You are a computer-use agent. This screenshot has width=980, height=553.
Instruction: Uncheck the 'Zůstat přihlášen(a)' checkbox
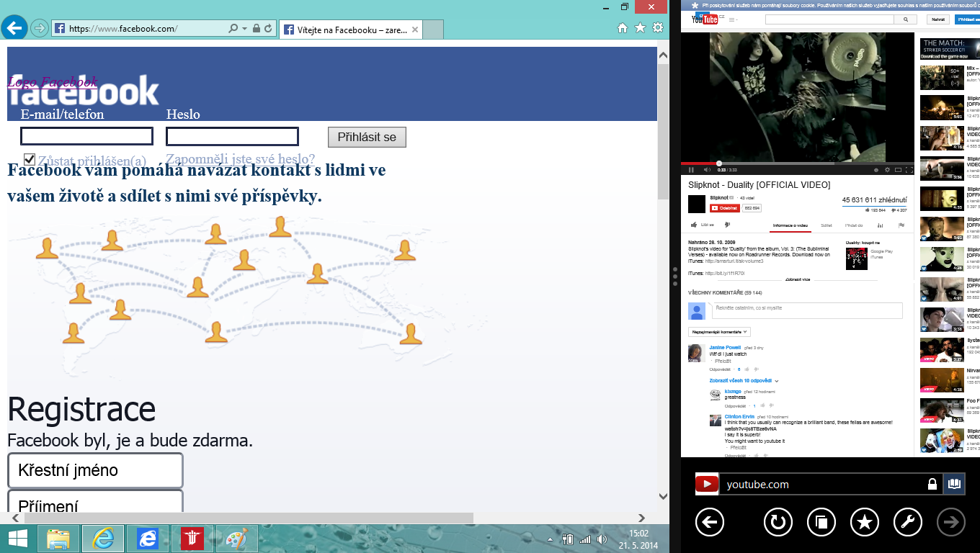tap(30, 159)
